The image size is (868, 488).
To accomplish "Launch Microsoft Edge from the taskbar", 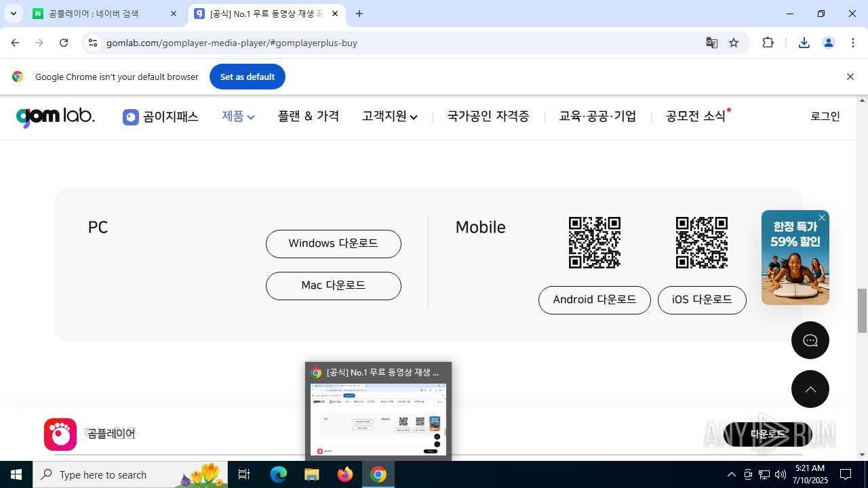I will click(x=279, y=474).
